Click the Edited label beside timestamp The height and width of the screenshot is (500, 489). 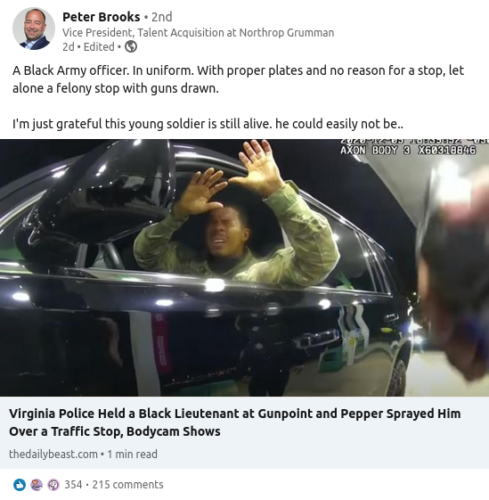tap(99, 47)
